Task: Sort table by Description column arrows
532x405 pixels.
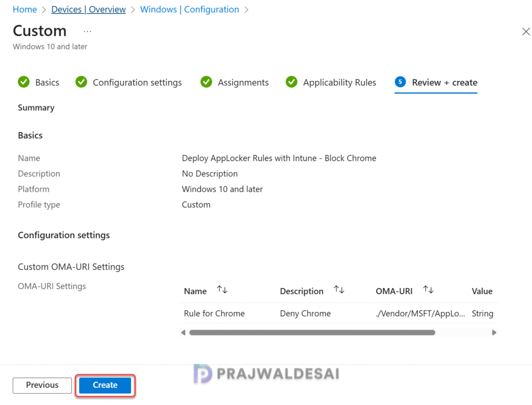Action: [x=339, y=290]
